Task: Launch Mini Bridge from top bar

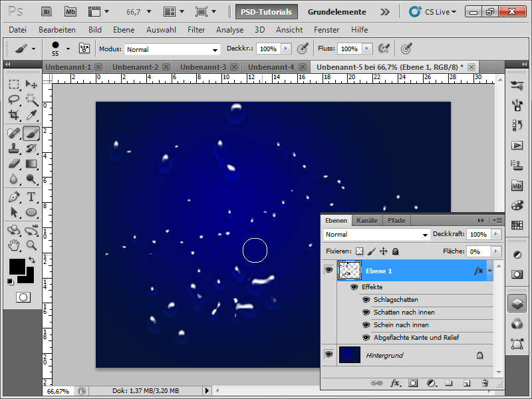Action: [x=70, y=12]
